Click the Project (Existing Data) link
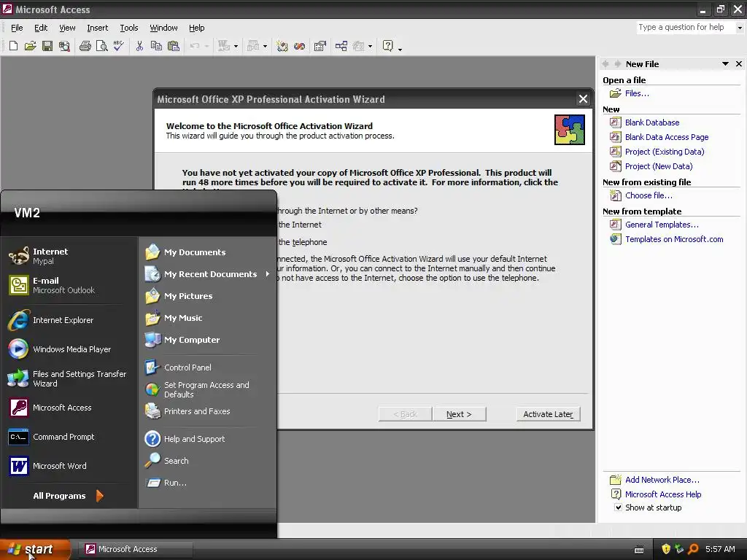The height and width of the screenshot is (560, 747). click(x=664, y=152)
